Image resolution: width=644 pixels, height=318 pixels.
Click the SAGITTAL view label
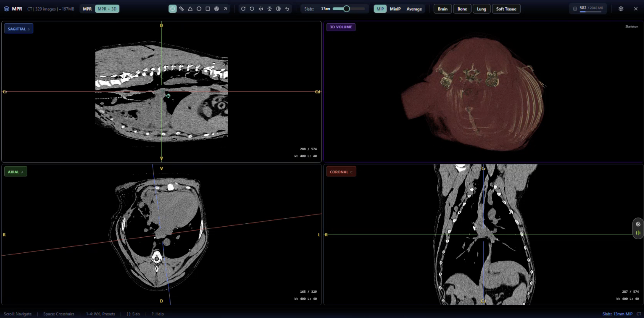(x=19, y=29)
